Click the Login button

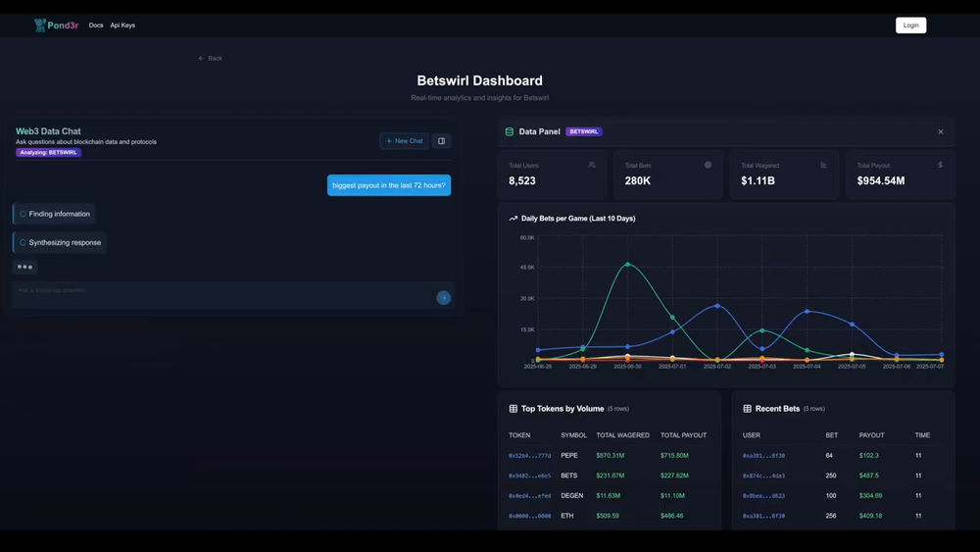tap(910, 25)
